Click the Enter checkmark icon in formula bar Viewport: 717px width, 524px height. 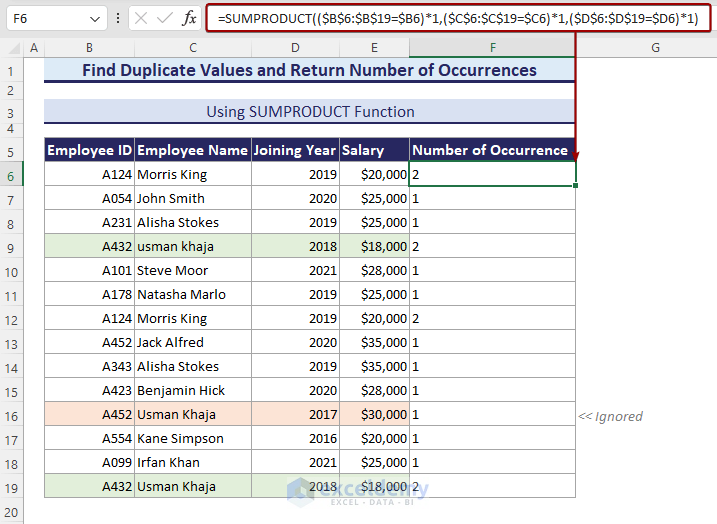click(163, 19)
